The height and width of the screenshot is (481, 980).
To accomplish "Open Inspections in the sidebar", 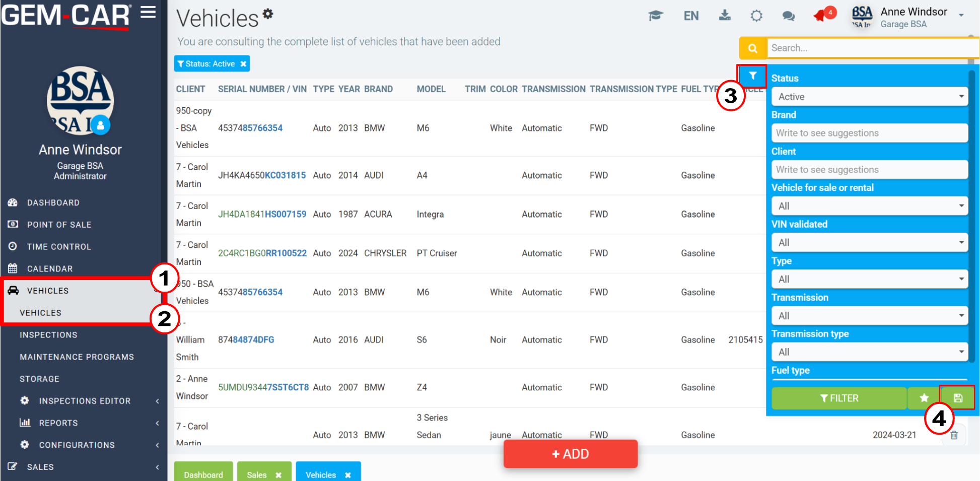I will click(48, 335).
